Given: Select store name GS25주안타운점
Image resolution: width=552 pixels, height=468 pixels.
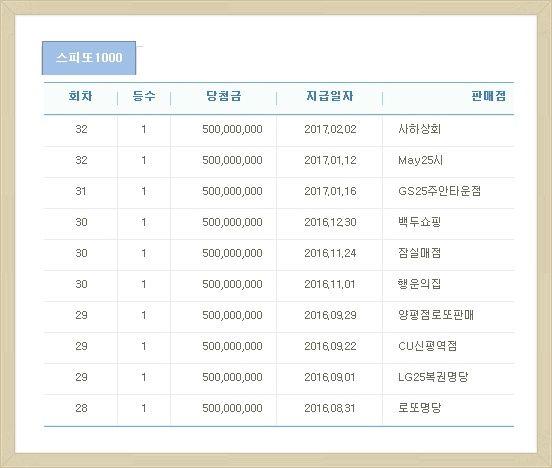Looking at the screenshot, I should pos(439,191).
